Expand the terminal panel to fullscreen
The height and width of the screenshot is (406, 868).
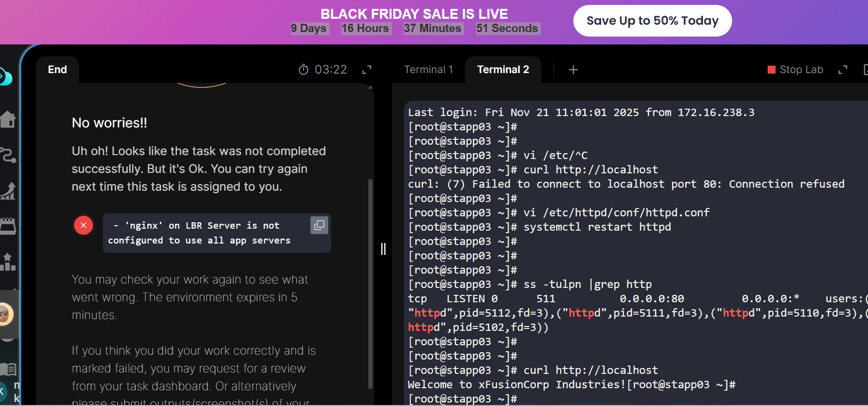click(x=843, y=70)
